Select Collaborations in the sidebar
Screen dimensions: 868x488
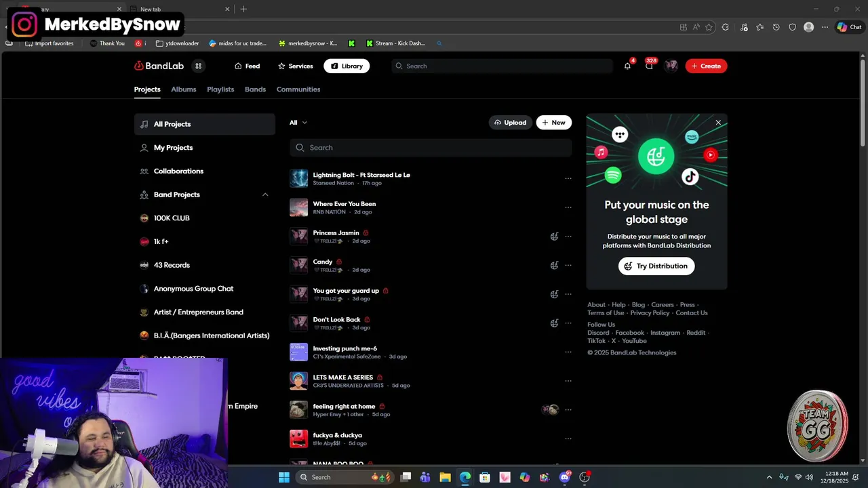pyautogui.click(x=204, y=171)
